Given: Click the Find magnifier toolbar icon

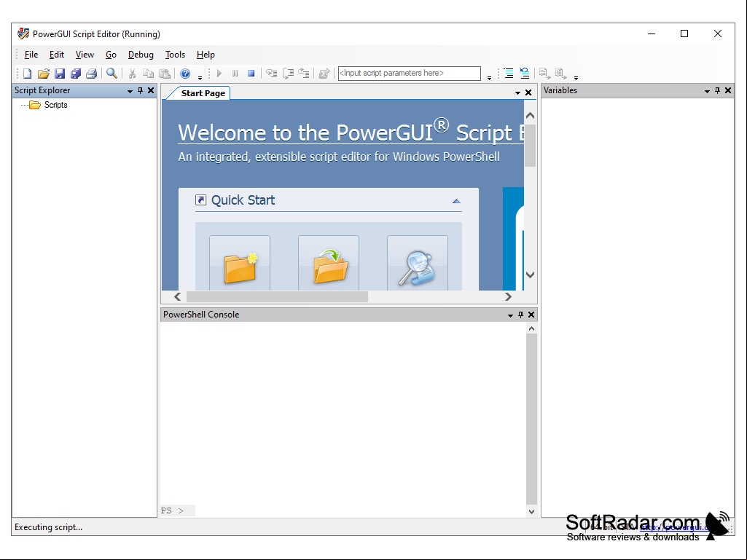Looking at the screenshot, I should [112, 74].
